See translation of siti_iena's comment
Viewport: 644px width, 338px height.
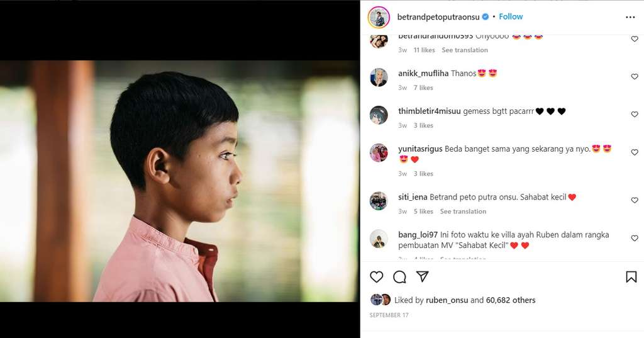pyautogui.click(x=463, y=211)
